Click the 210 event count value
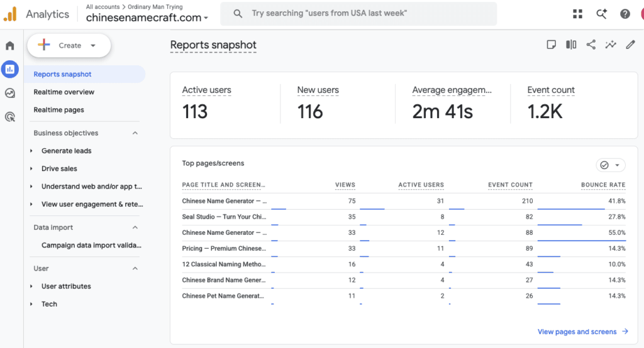644x348 pixels. pos(528,201)
